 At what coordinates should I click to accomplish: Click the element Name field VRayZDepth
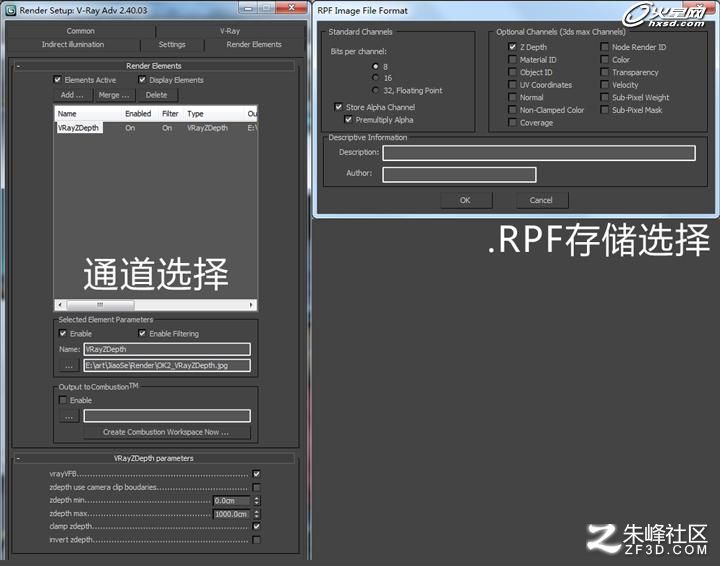tap(167, 349)
